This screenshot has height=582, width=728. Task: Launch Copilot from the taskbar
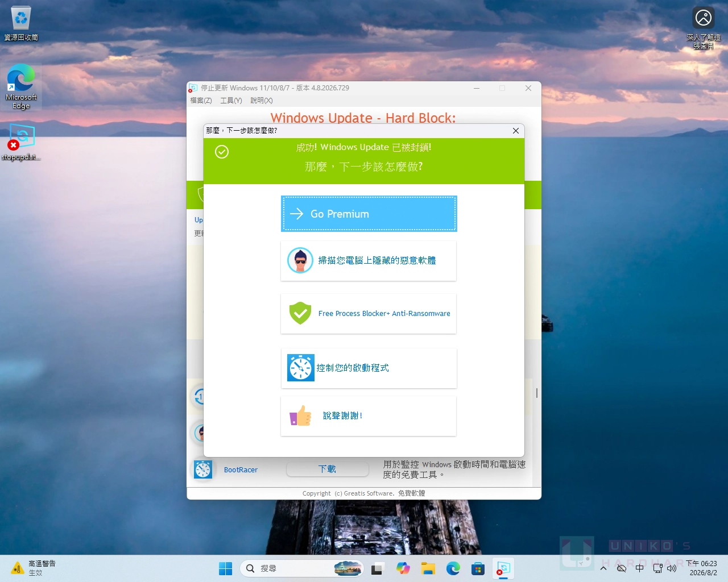click(403, 568)
